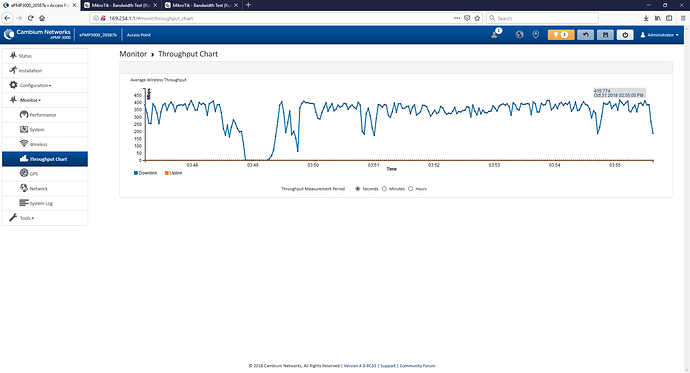Image resolution: width=690 pixels, height=373 pixels.
Task: Click the Monitor breadcrumb
Action: [133, 54]
